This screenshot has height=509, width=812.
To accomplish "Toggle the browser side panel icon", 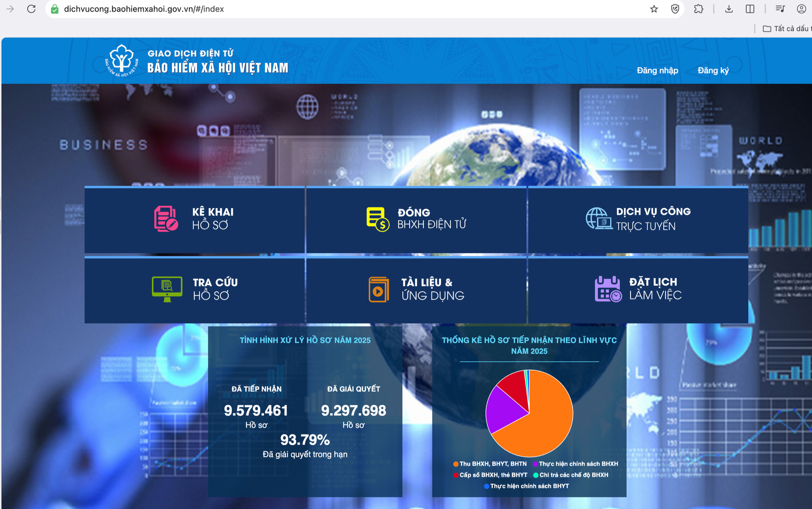I will pos(750,9).
